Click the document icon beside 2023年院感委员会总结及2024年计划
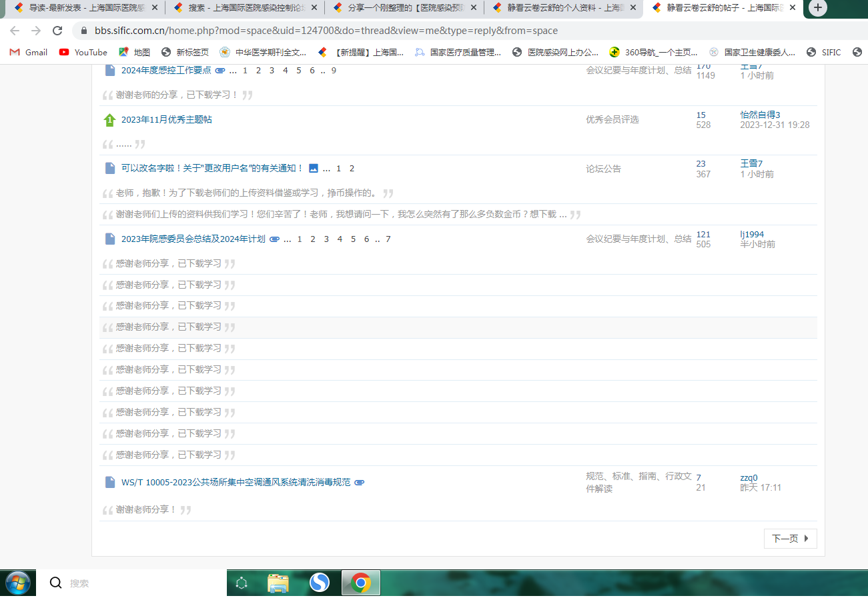The width and height of the screenshot is (868, 608). (109, 239)
